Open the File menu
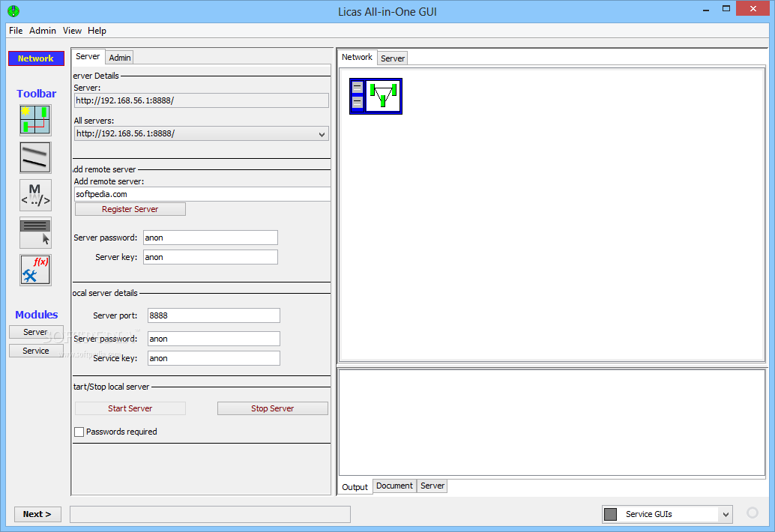775x532 pixels. point(16,31)
